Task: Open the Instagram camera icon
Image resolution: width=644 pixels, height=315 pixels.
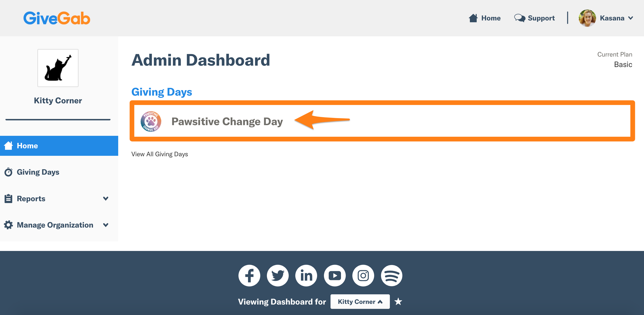Action: pos(363,275)
